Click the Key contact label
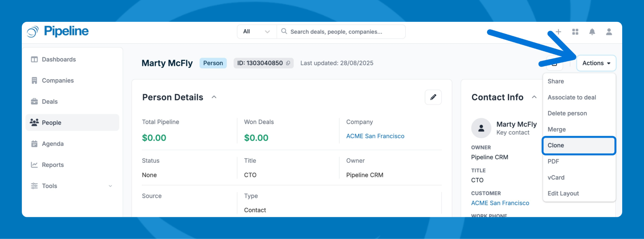Screen dimensions: 644x239 (x=513, y=133)
